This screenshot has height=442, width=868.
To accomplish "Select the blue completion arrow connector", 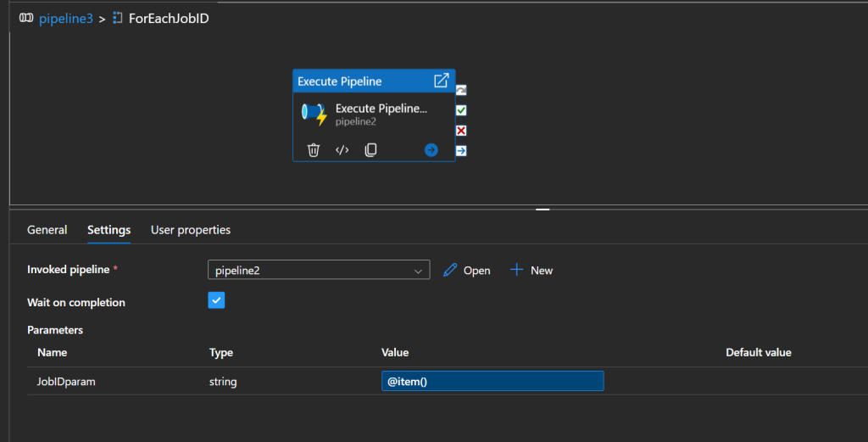I will point(461,151).
